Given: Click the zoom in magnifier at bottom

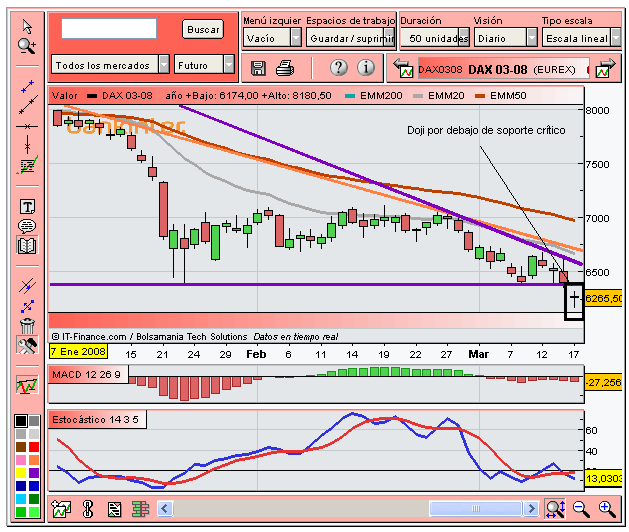Looking at the screenshot, I should (x=607, y=510).
